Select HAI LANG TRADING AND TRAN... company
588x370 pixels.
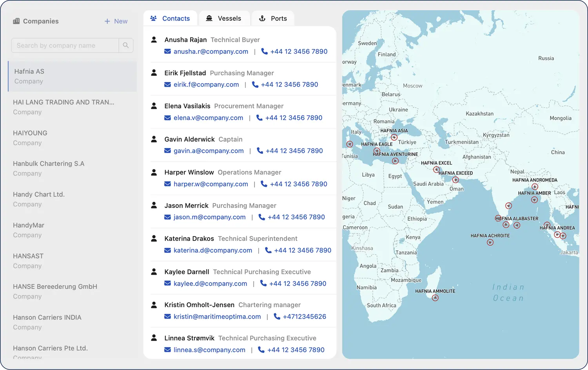(73, 107)
